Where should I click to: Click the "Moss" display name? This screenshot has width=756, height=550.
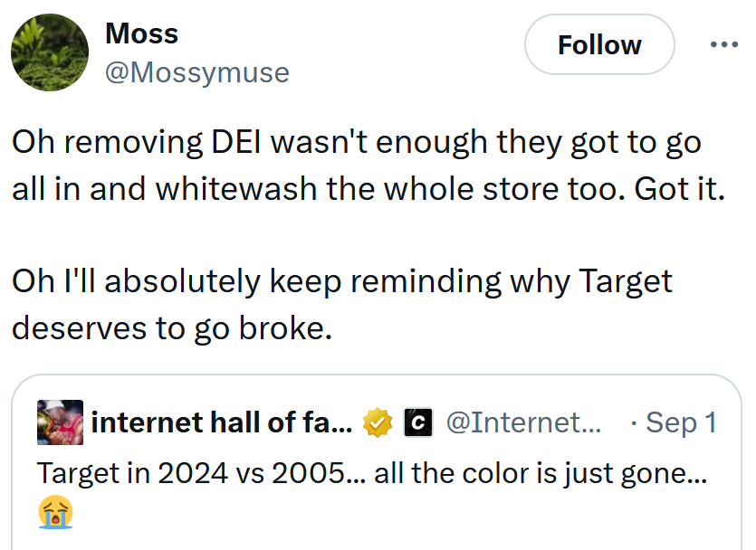coord(140,33)
